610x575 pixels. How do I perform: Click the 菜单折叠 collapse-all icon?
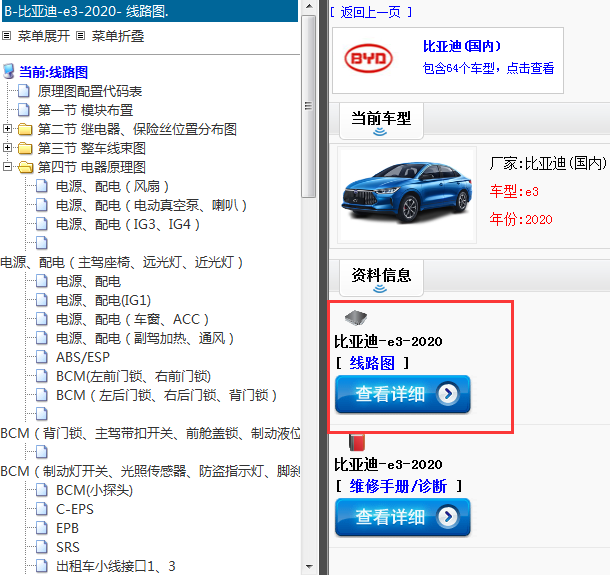(80, 36)
